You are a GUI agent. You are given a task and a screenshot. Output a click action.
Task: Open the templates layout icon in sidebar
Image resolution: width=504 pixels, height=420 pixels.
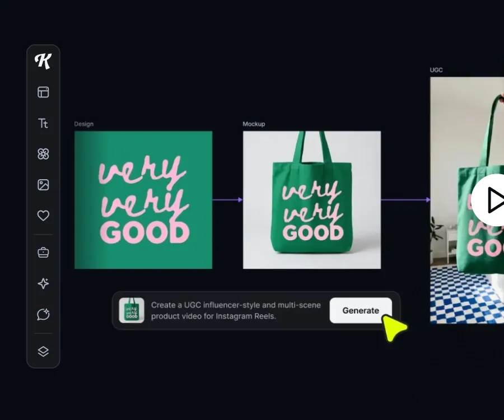(x=43, y=92)
